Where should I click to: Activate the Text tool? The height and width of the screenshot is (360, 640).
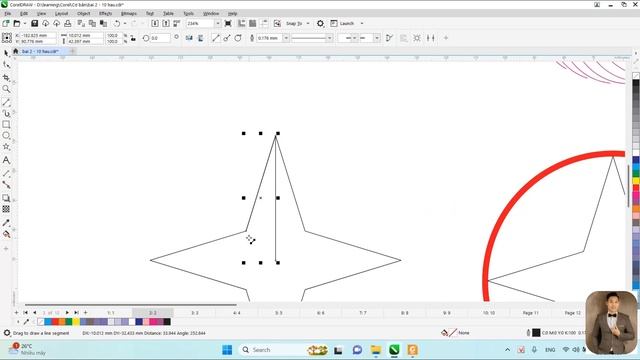6,160
